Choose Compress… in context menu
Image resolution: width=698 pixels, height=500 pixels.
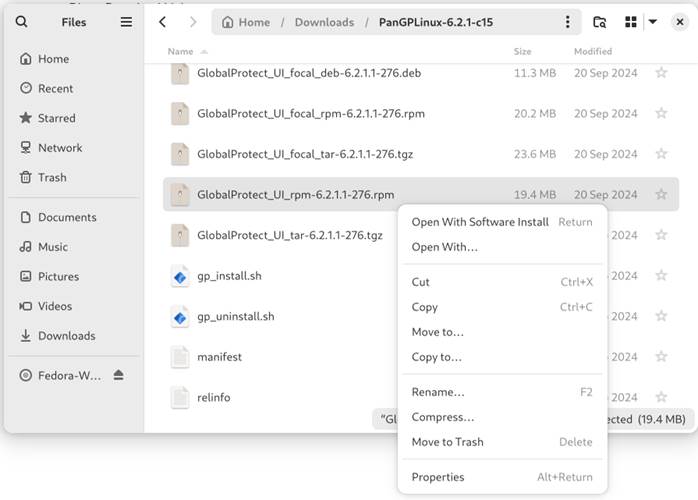pos(502,417)
